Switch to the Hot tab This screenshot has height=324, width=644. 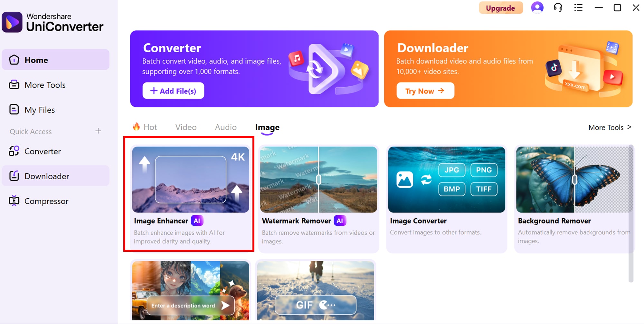(x=150, y=127)
